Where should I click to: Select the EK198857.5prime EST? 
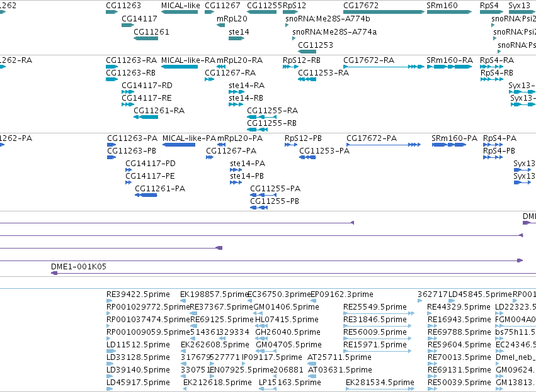(183, 301)
